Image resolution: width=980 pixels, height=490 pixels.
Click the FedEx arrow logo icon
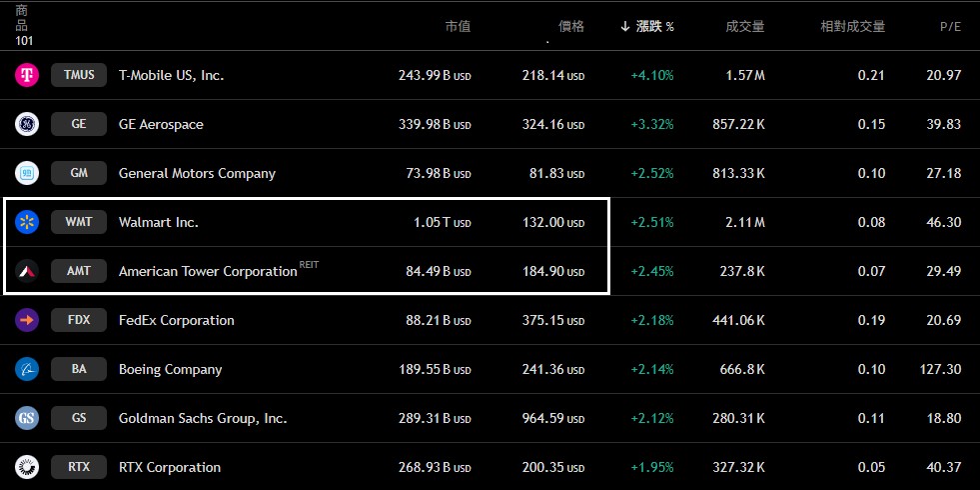click(x=27, y=320)
